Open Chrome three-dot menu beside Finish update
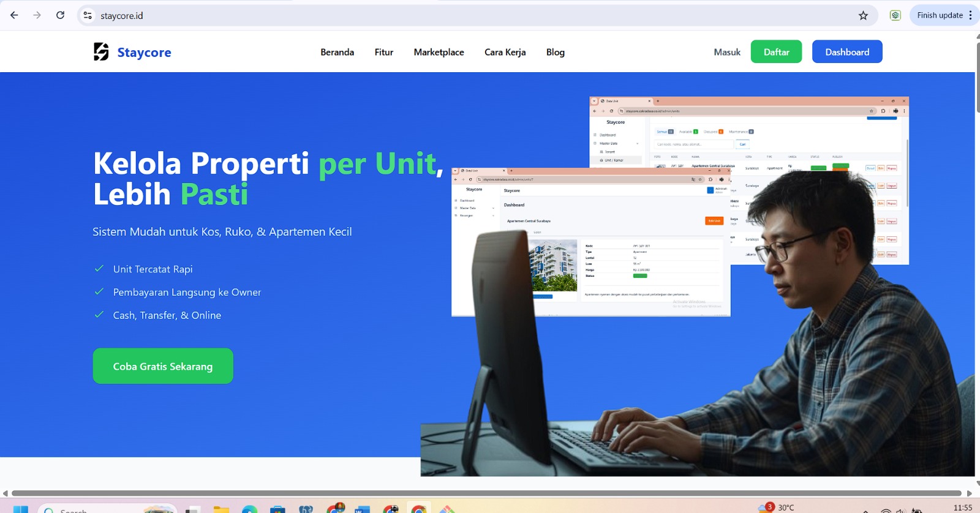The height and width of the screenshot is (513, 980). click(x=970, y=15)
